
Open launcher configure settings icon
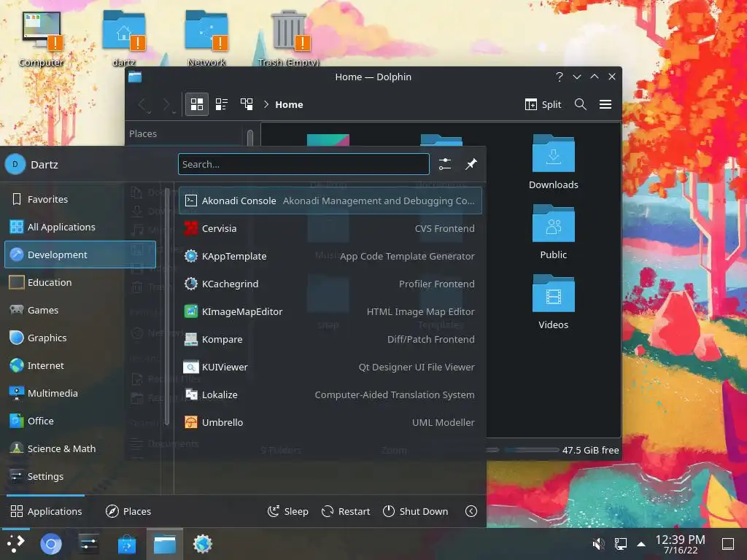444,164
